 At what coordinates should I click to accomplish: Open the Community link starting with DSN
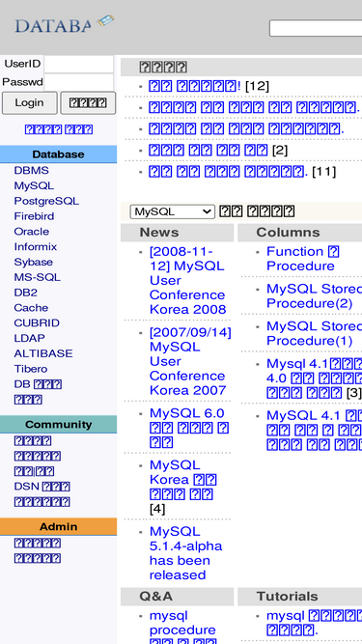click(42, 487)
